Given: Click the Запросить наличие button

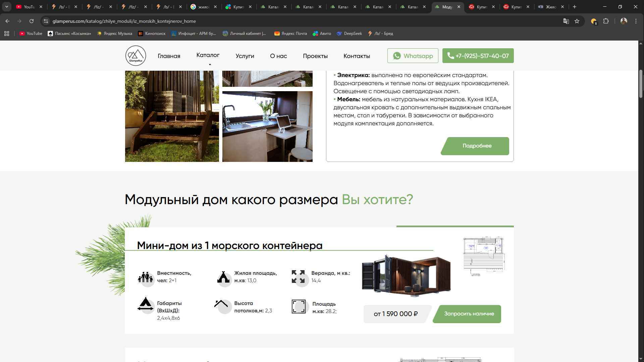Looking at the screenshot, I should pos(469,314).
